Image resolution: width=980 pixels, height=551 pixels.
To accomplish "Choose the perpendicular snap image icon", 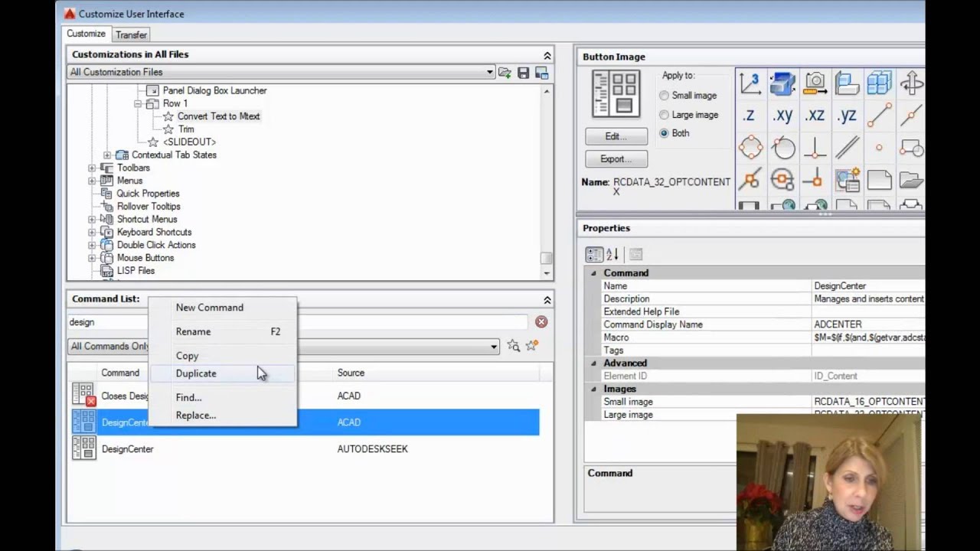I will (x=815, y=148).
